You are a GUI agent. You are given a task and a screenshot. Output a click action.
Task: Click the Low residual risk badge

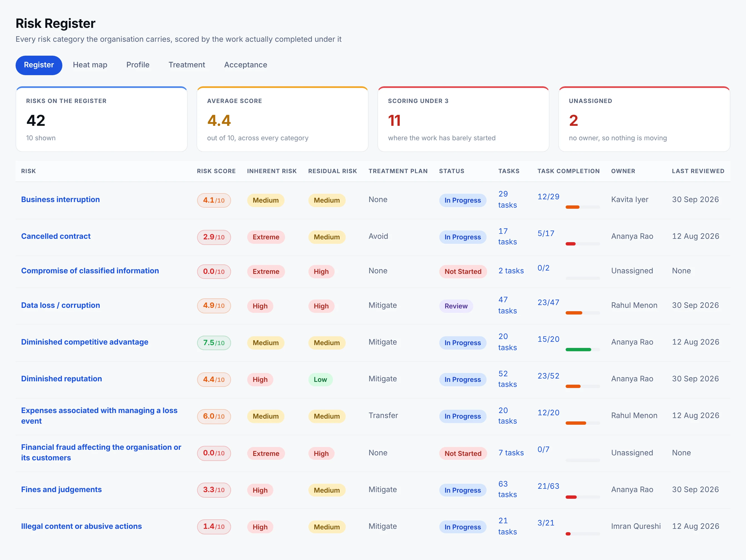point(320,380)
